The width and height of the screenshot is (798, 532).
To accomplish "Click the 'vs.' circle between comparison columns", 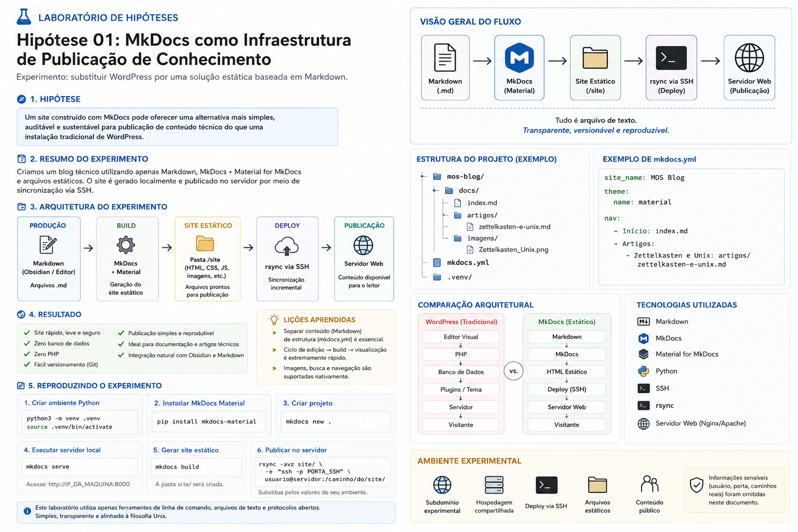I will [513, 371].
